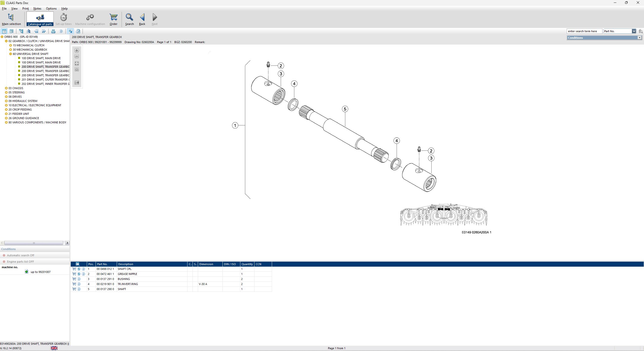Print the current parts drawing
This screenshot has width=644, height=351.
click(53, 31)
